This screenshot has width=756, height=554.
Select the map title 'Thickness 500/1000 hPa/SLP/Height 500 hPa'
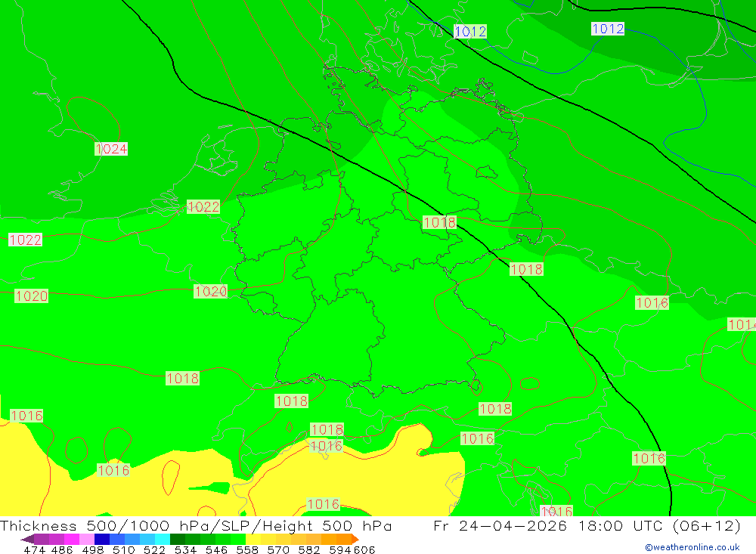196,525
